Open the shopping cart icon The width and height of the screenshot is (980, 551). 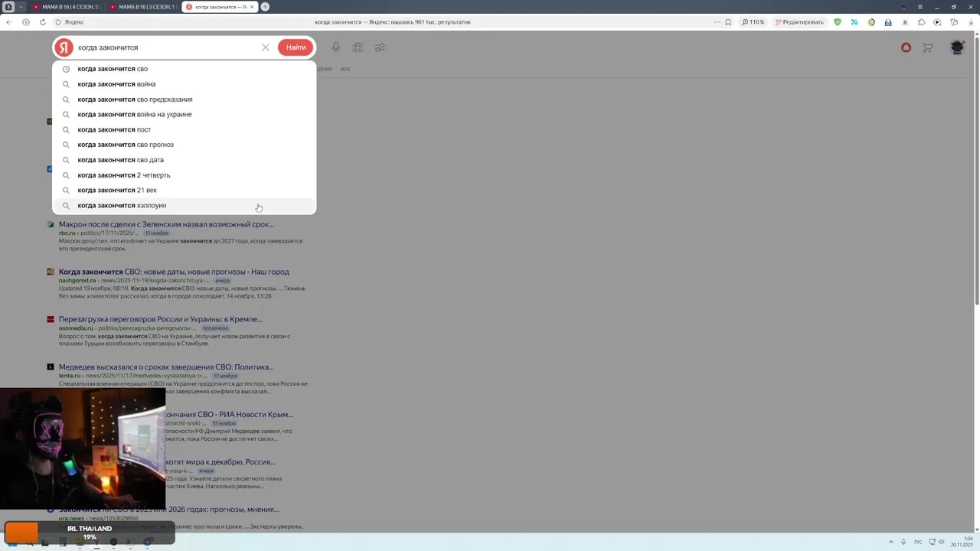tap(928, 47)
